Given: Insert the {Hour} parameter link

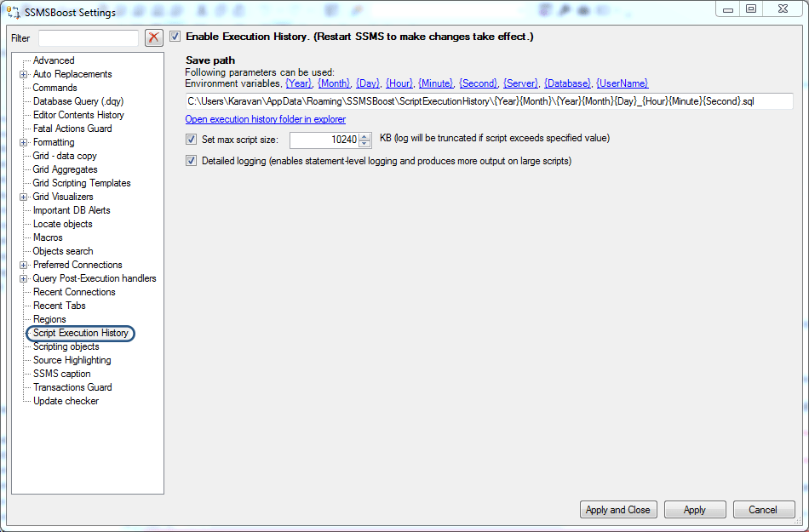Looking at the screenshot, I should coord(399,83).
